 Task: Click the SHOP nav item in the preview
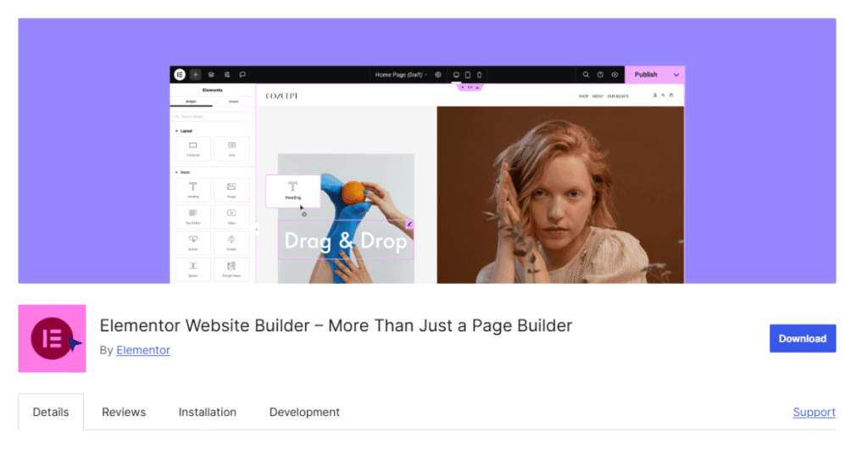coord(583,97)
